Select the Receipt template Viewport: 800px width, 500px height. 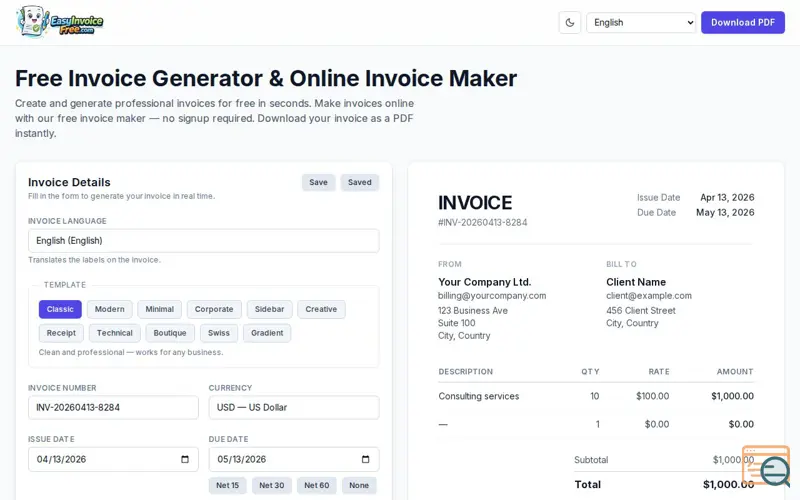coord(61,333)
